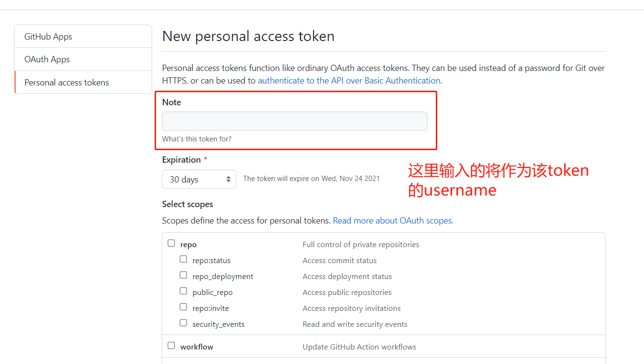Check the repo_deployment checkbox

click(x=184, y=275)
